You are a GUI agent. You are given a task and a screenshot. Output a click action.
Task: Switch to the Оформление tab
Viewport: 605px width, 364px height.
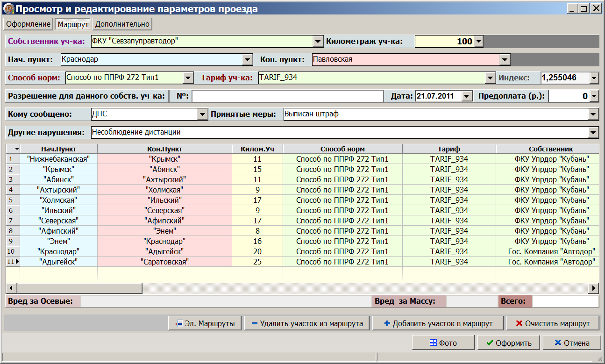click(28, 24)
